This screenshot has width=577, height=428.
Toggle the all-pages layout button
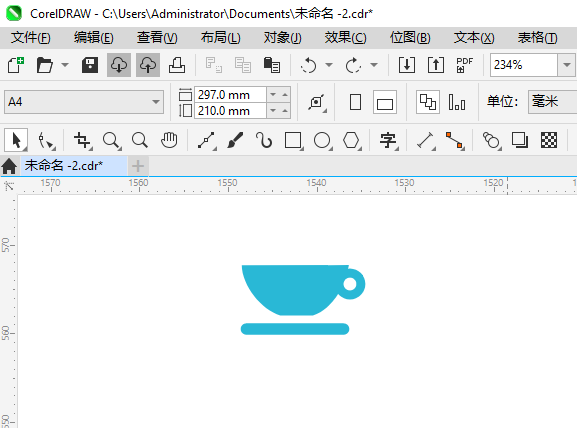point(428,102)
